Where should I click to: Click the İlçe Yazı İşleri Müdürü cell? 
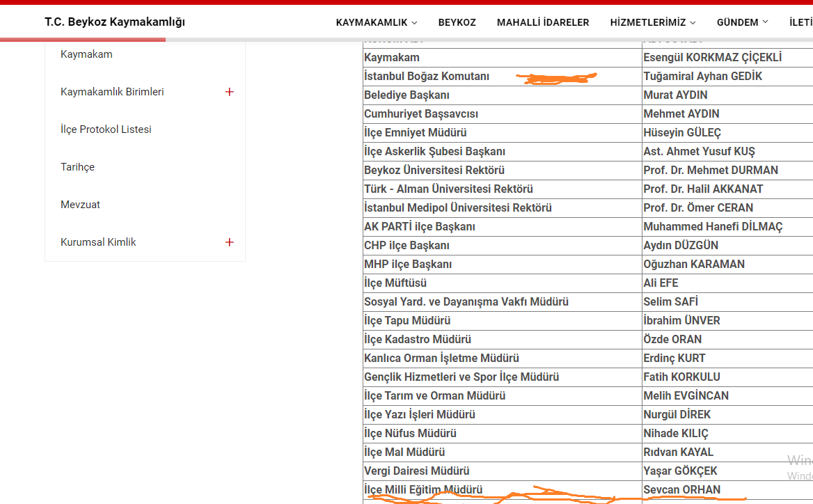[503, 415]
